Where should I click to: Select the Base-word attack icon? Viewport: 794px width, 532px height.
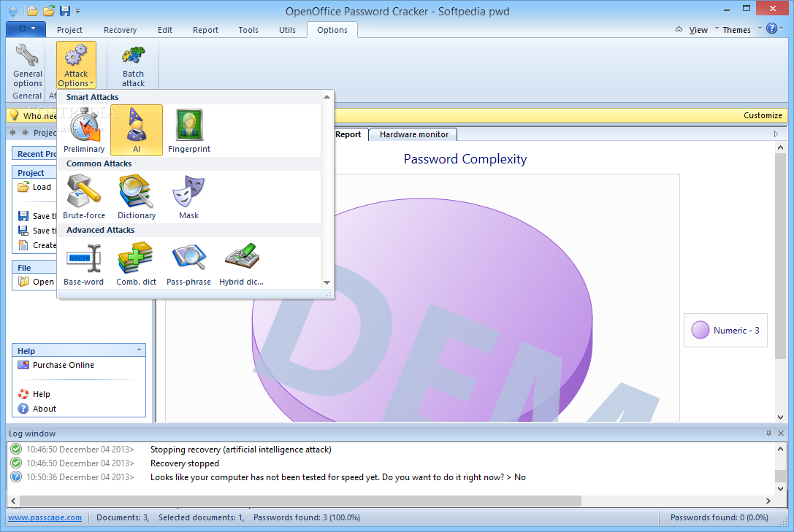[84, 263]
